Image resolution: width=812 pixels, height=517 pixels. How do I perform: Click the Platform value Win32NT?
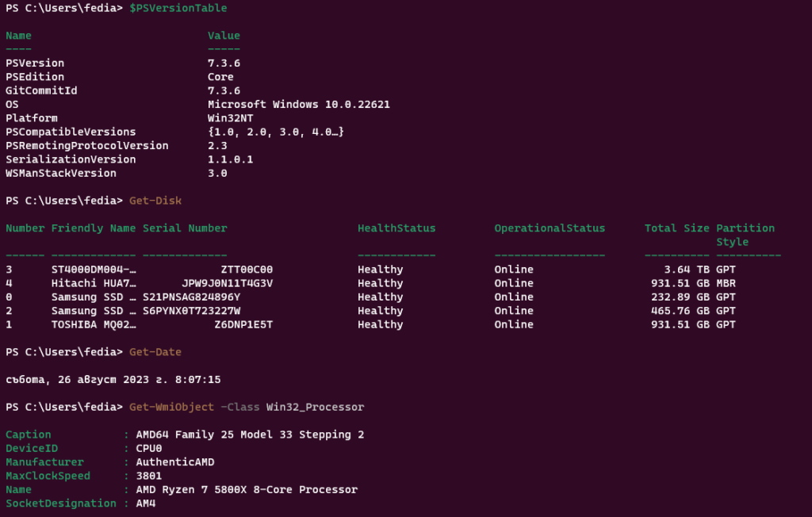[x=231, y=118]
